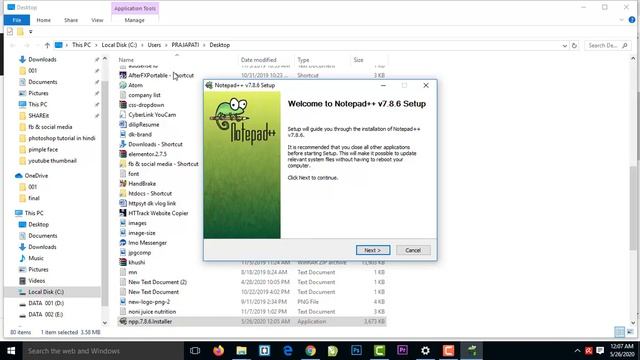Select Music under This PC
The height and width of the screenshot is (360, 640).
36,258
